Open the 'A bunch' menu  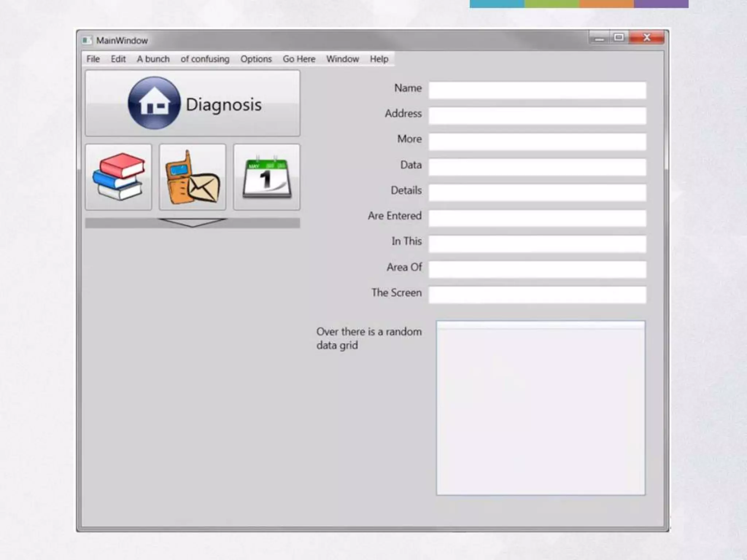pos(153,59)
